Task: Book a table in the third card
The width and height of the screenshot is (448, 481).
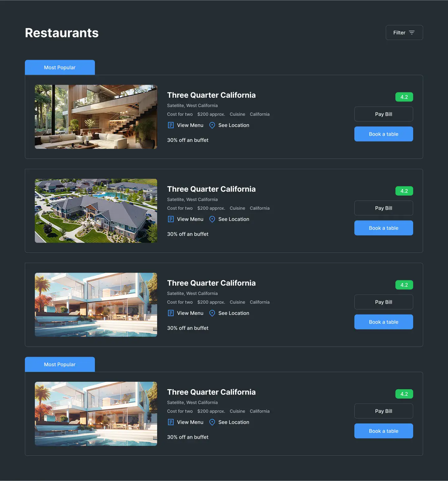Action: tap(384, 322)
